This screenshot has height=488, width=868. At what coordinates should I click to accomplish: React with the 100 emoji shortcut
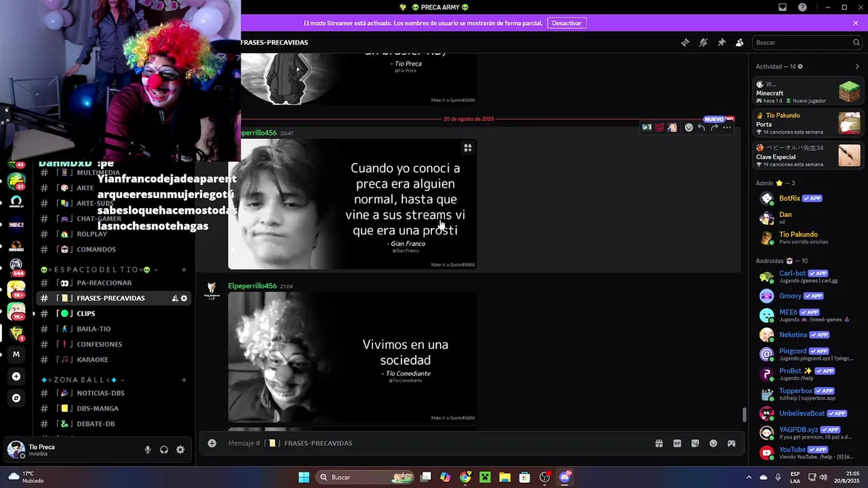point(659,127)
